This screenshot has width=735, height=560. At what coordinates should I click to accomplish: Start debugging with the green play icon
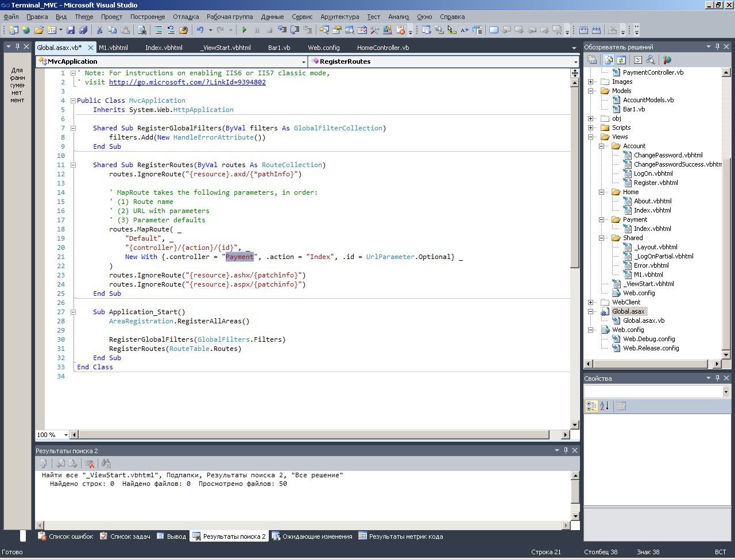(x=245, y=30)
